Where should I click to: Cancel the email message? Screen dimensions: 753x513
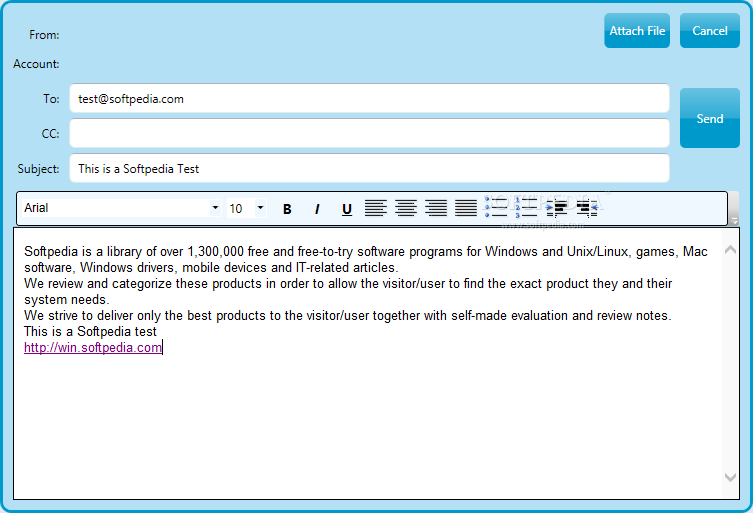710,31
